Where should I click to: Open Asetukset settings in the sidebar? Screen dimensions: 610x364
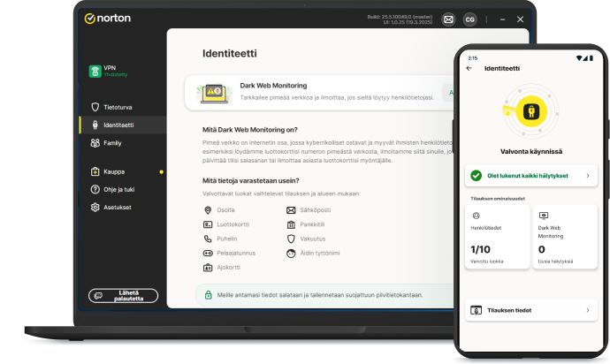(x=118, y=207)
